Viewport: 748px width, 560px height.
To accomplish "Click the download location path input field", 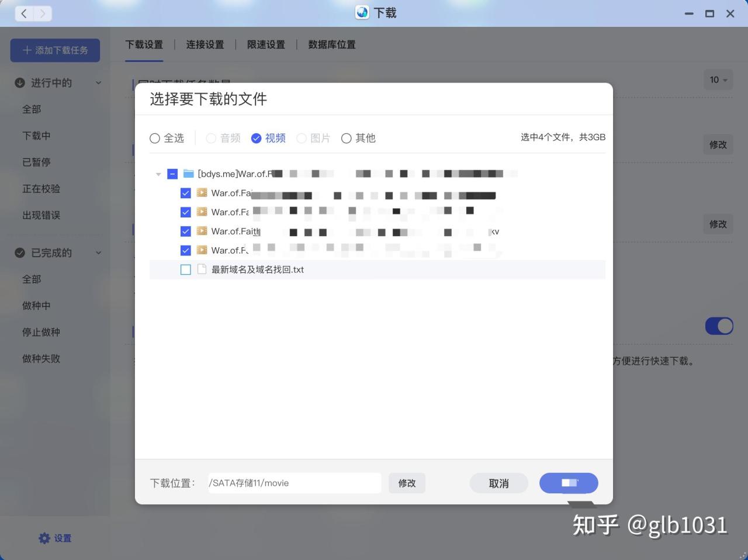I will click(x=294, y=483).
